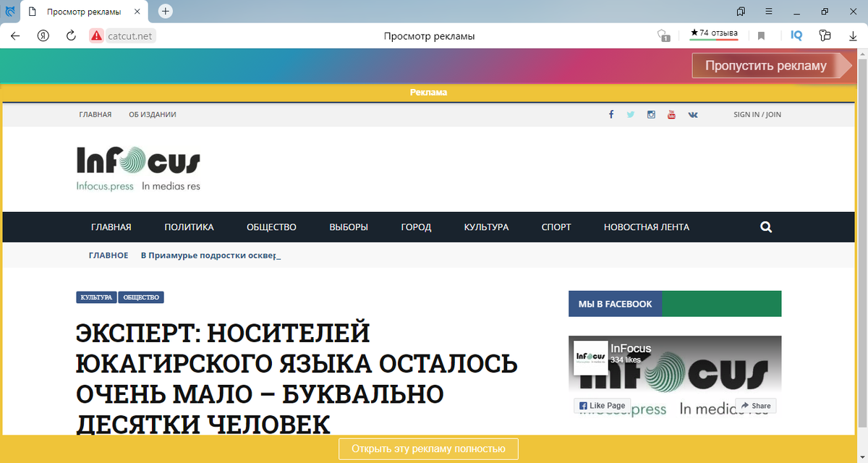Open the downloads arrow icon

point(854,35)
